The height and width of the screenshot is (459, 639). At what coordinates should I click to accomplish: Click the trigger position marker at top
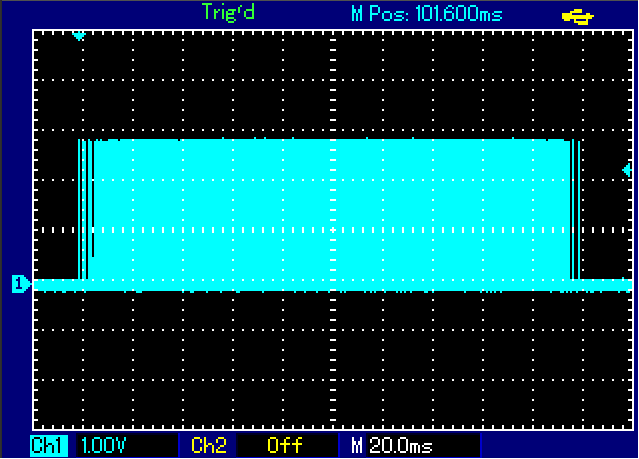click(79, 37)
